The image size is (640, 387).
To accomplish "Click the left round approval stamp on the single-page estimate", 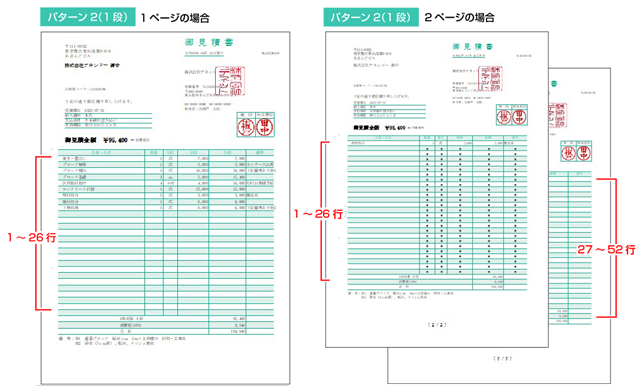I will tap(246, 127).
